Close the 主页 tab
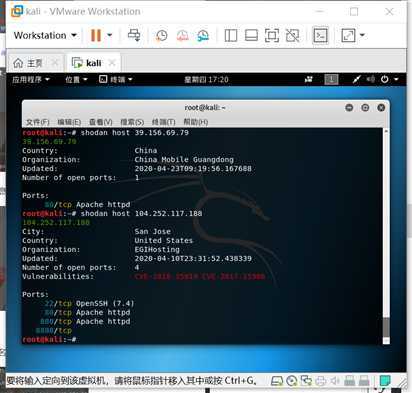Viewport: 412px width, 393px height. point(56,63)
